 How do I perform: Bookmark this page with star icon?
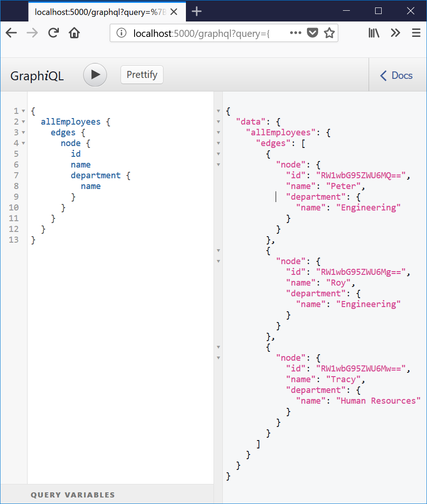coord(329,33)
